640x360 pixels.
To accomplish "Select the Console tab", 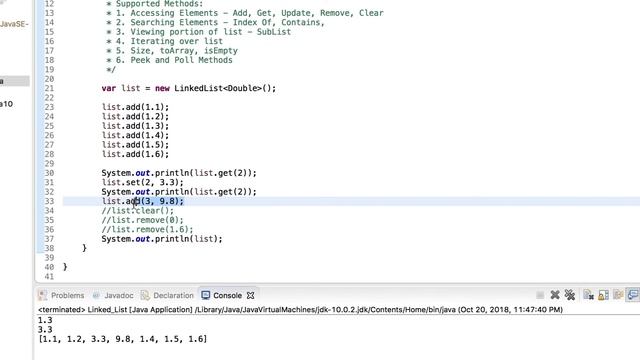I will point(227,295).
